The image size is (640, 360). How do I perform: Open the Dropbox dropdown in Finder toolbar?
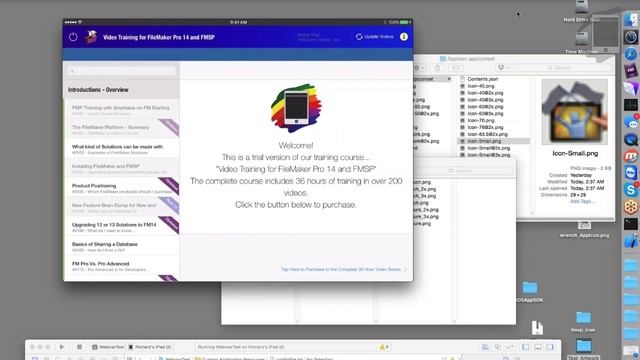(x=503, y=67)
